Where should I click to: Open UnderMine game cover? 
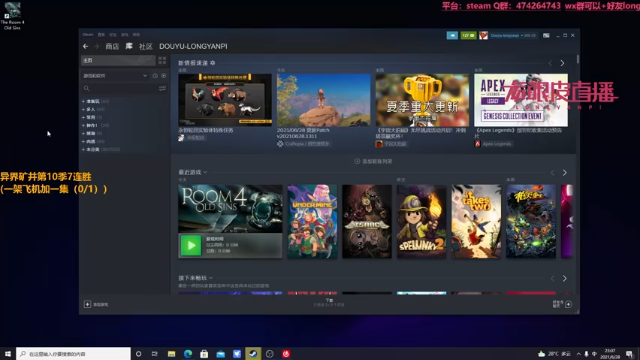[312, 221]
